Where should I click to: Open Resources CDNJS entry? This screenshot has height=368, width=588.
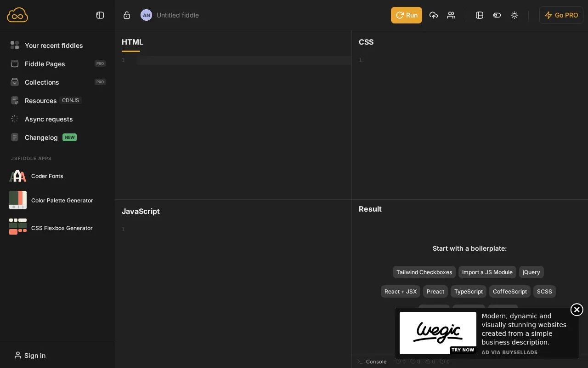click(57, 100)
